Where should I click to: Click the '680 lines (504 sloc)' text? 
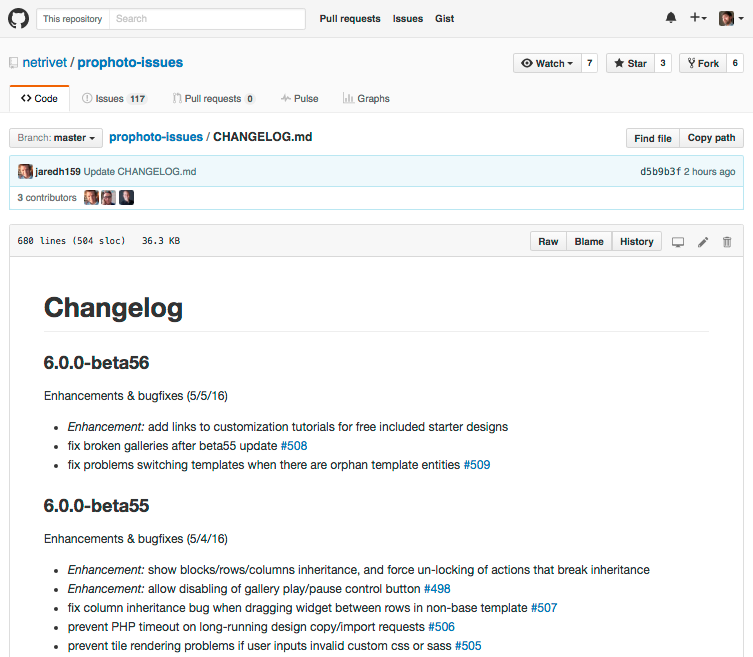71,241
